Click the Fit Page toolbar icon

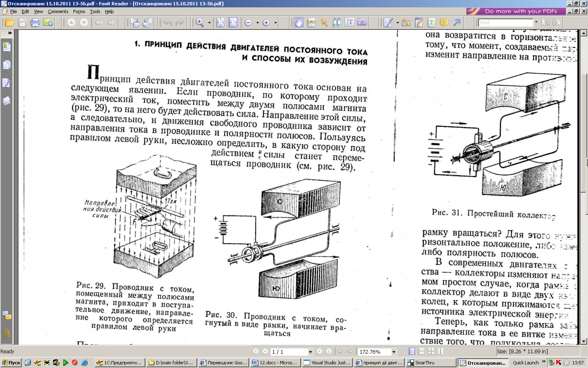point(220,22)
